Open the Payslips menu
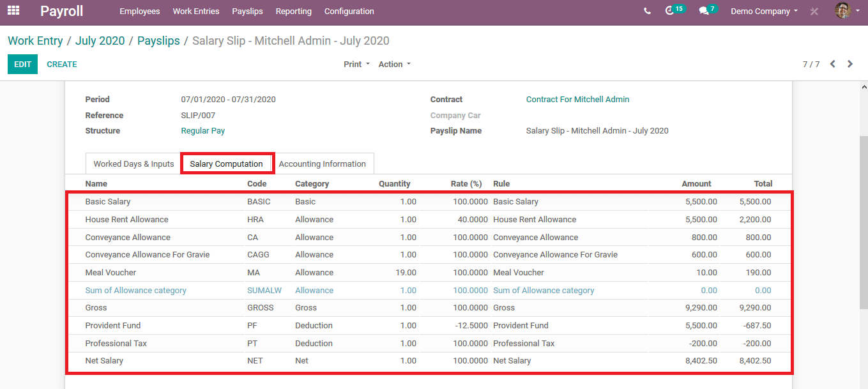The height and width of the screenshot is (389, 868). click(x=248, y=11)
